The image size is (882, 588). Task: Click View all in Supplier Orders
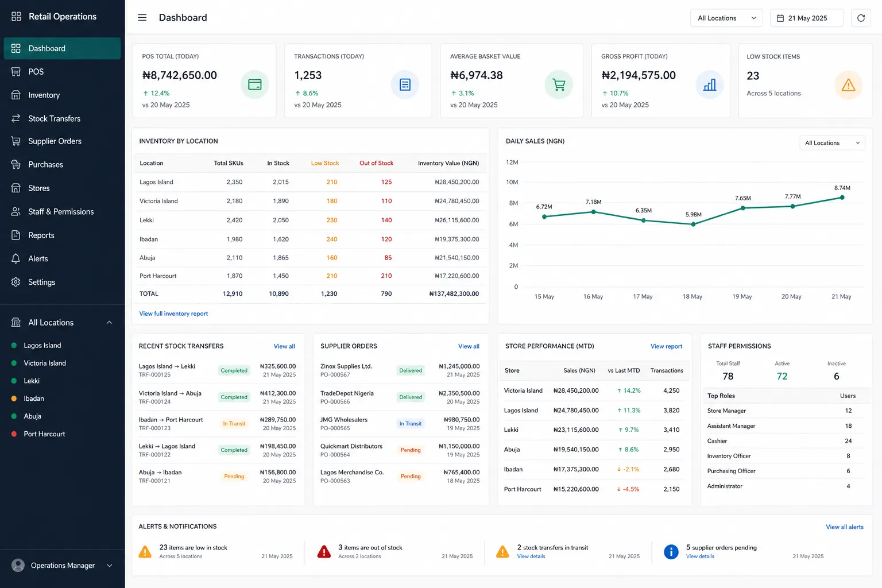tap(469, 346)
